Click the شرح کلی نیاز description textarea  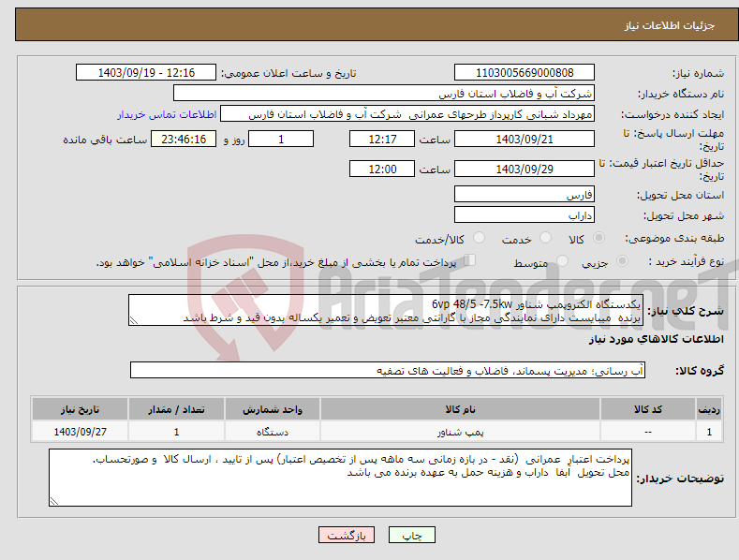click(386, 310)
